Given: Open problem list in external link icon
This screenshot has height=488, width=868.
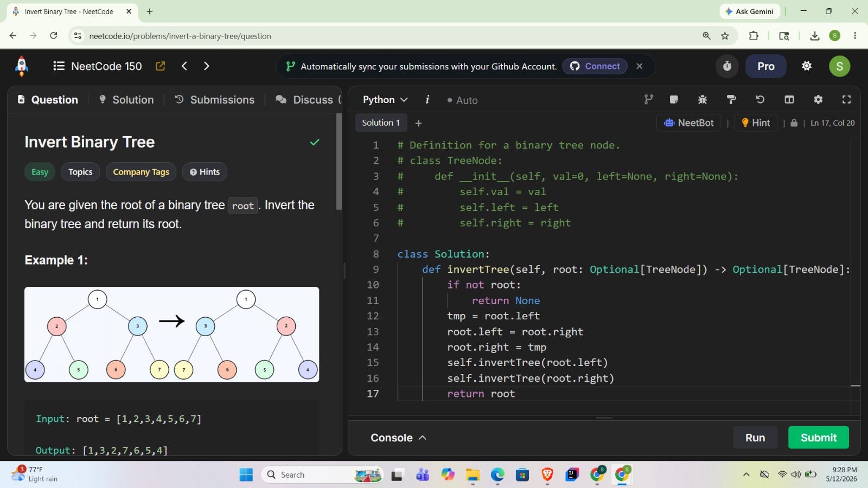Looking at the screenshot, I should pyautogui.click(x=160, y=66).
